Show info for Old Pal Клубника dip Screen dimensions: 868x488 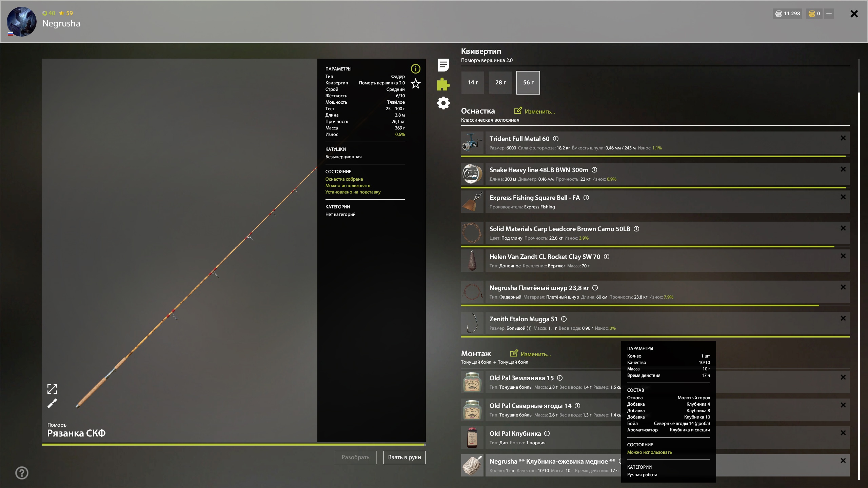pyautogui.click(x=547, y=433)
